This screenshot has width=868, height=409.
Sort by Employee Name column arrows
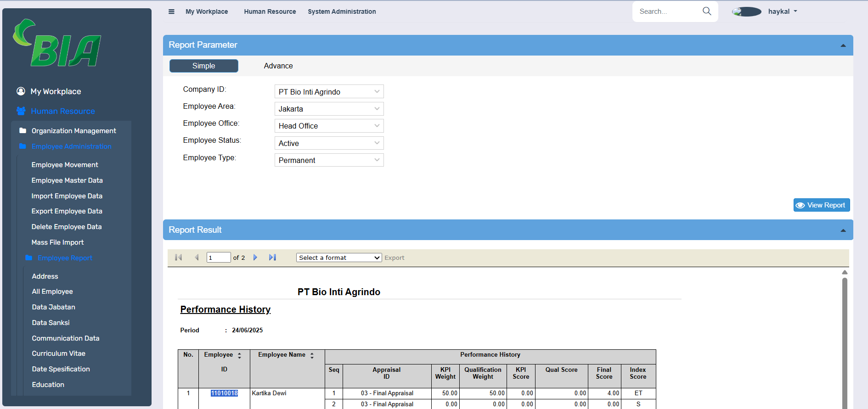[x=312, y=355]
